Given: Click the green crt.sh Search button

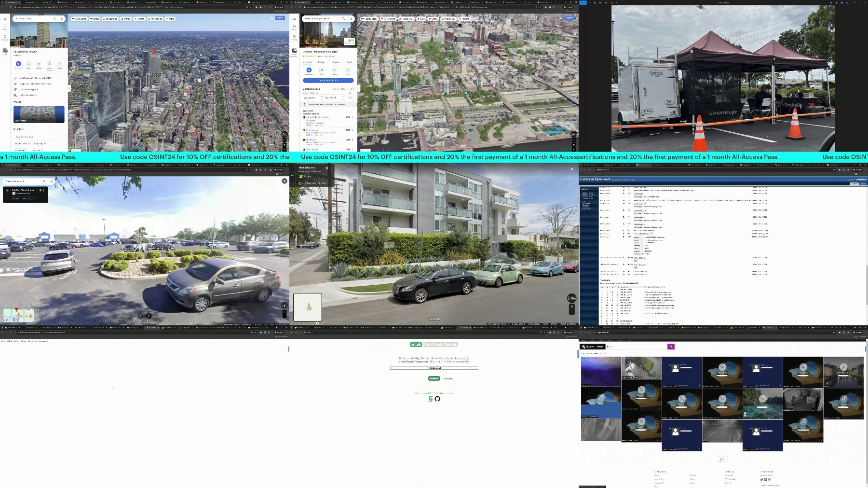Looking at the screenshot, I should [434, 378].
